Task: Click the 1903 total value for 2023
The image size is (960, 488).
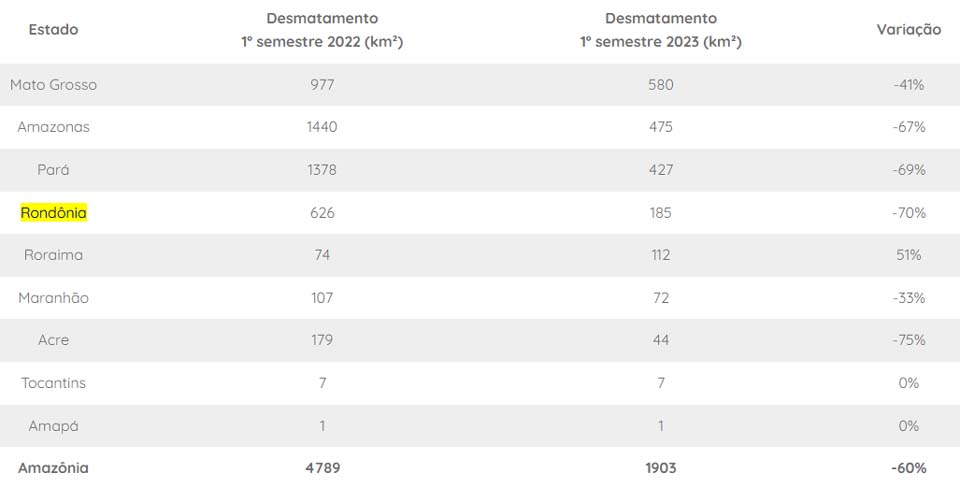Action: point(660,468)
